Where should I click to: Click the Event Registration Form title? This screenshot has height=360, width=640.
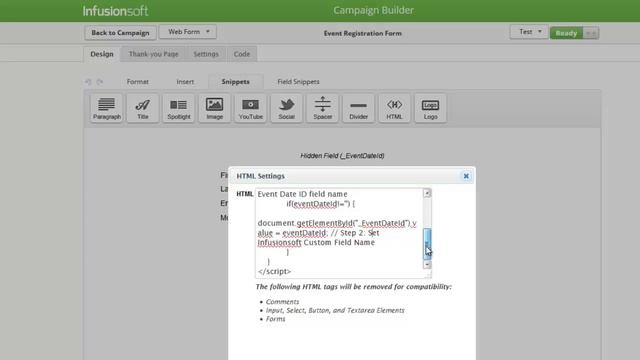pyautogui.click(x=362, y=33)
